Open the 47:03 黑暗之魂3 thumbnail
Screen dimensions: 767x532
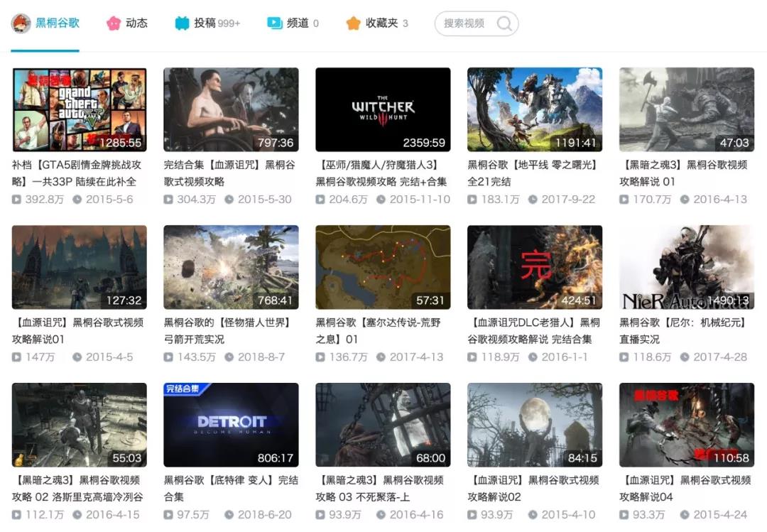(687, 109)
